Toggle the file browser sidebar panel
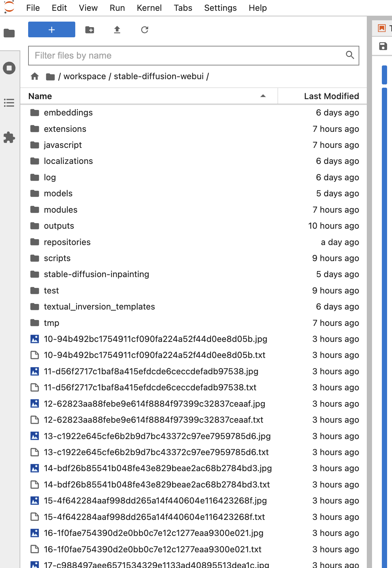This screenshot has width=392, height=568. [9, 33]
